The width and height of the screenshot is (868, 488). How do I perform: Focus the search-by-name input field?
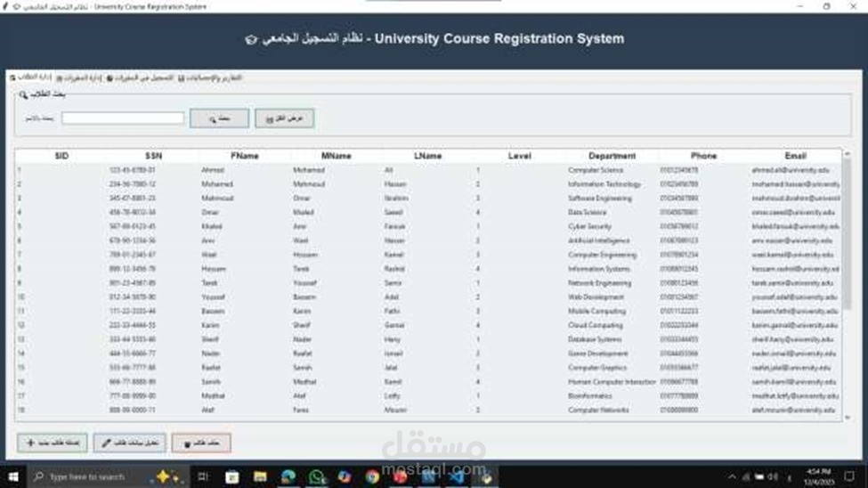point(123,118)
